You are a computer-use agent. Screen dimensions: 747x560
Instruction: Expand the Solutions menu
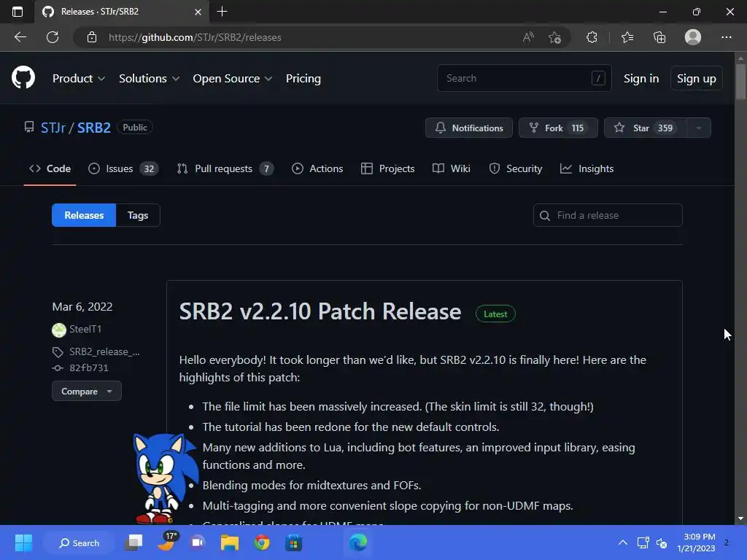click(x=149, y=79)
